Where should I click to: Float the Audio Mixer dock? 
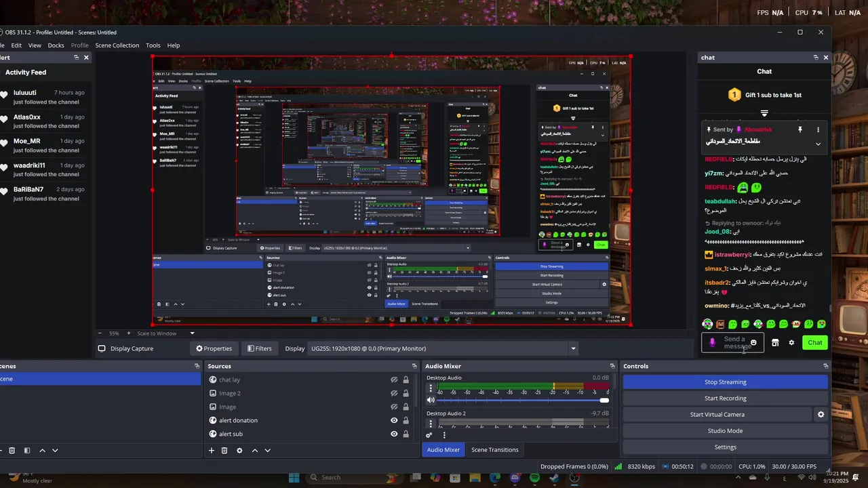click(612, 366)
